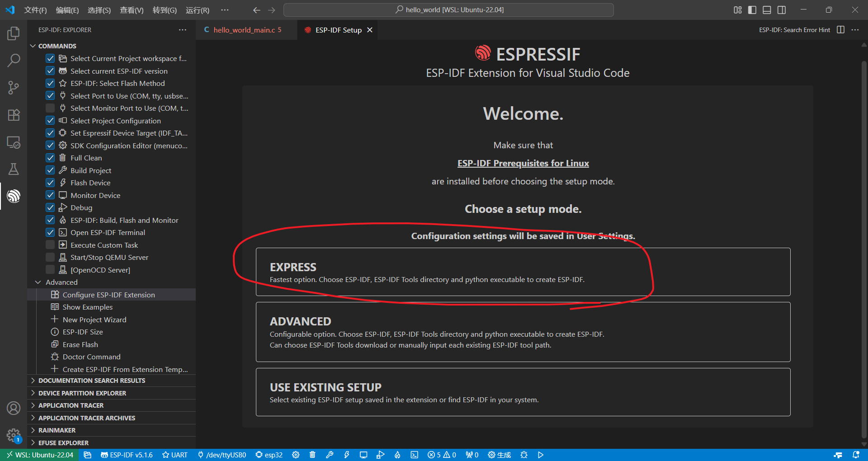Uncheck the Full Clean command checkbox
Screen dimensions: 868x461
(x=50, y=158)
